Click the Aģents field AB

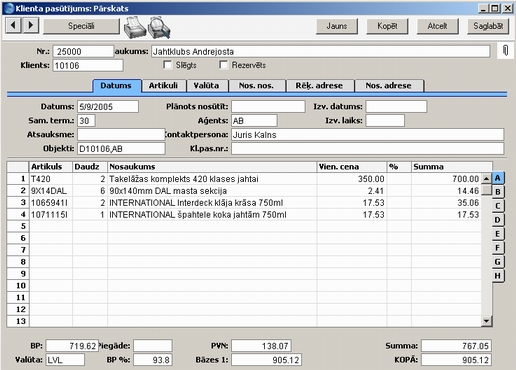pyautogui.click(x=254, y=121)
